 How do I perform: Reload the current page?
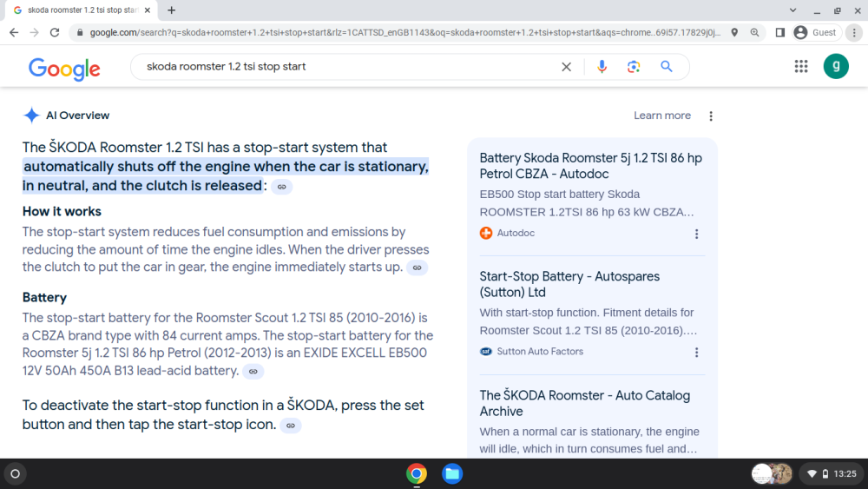coord(54,33)
